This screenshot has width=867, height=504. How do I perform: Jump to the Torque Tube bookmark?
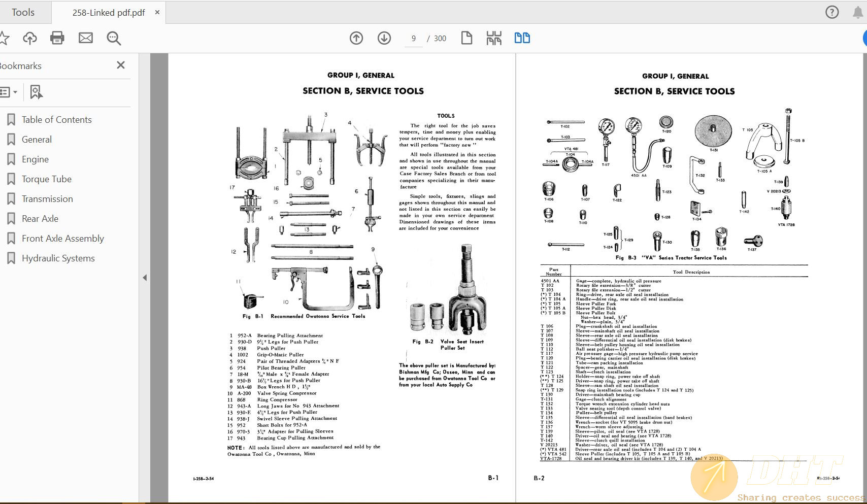(x=46, y=179)
